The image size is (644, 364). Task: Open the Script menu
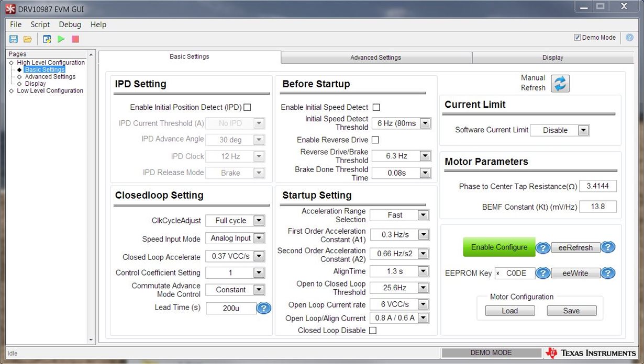coord(40,24)
